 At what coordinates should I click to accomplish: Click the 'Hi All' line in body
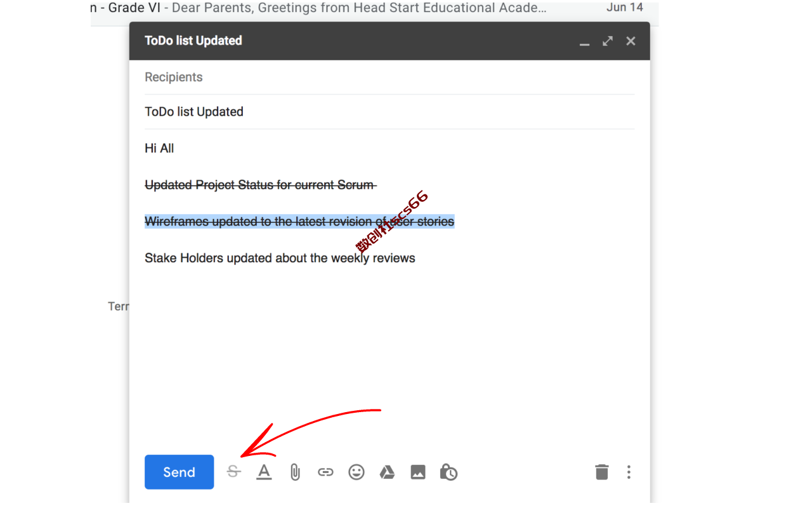point(159,148)
